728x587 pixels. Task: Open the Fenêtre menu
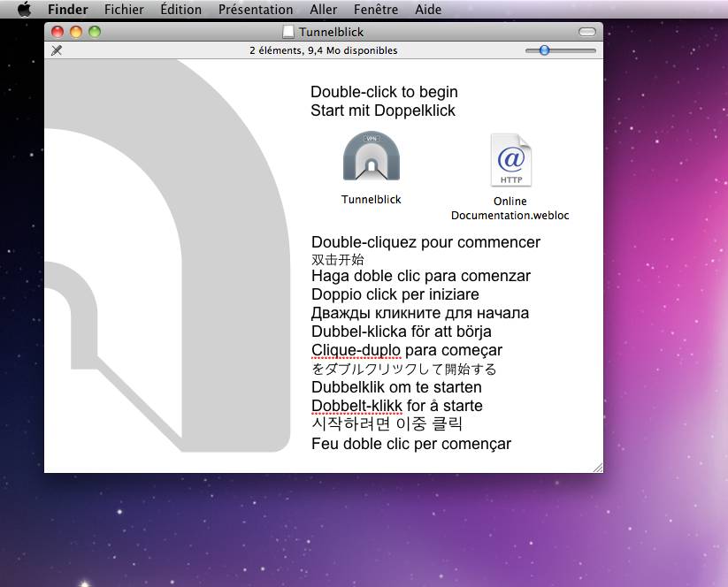click(376, 9)
